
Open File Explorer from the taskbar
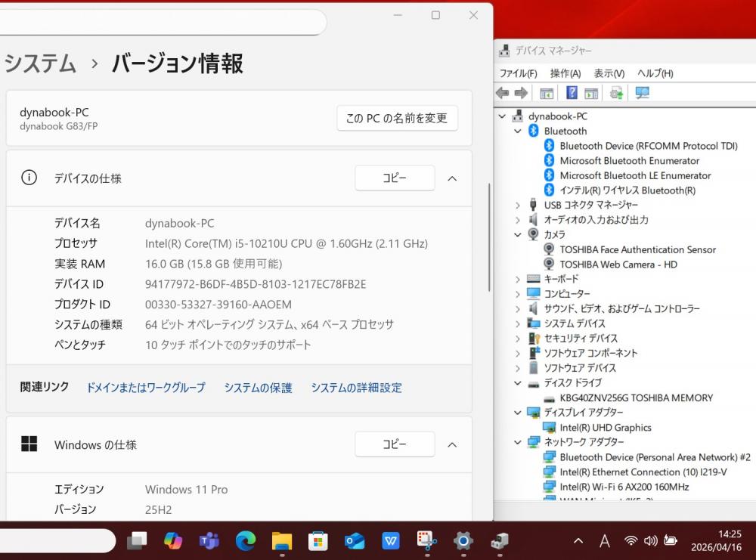282,540
